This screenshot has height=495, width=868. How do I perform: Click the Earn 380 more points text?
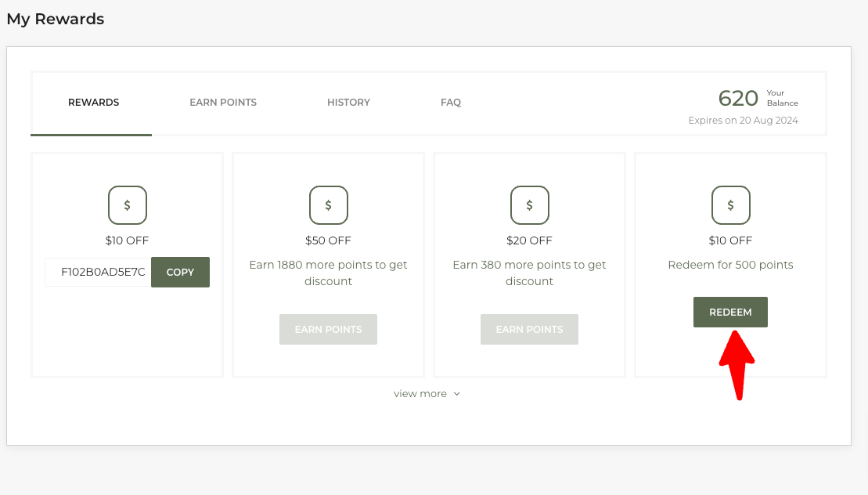529,273
